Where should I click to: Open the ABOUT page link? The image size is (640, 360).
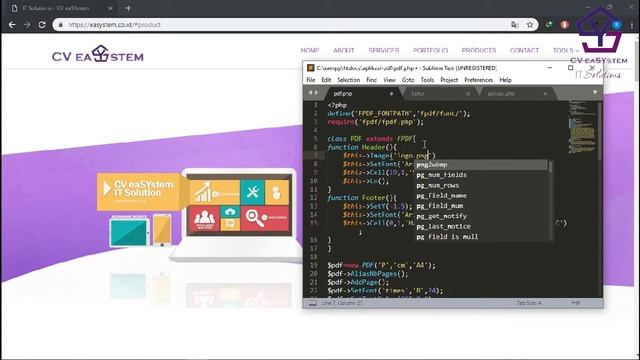coord(344,51)
